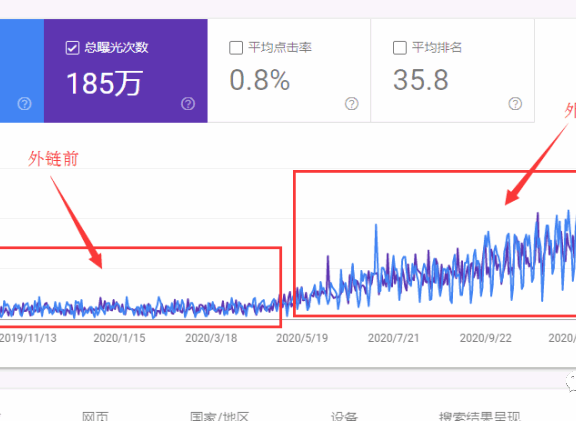Enable the 平均点击率 checkbox

pyautogui.click(x=236, y=48)
